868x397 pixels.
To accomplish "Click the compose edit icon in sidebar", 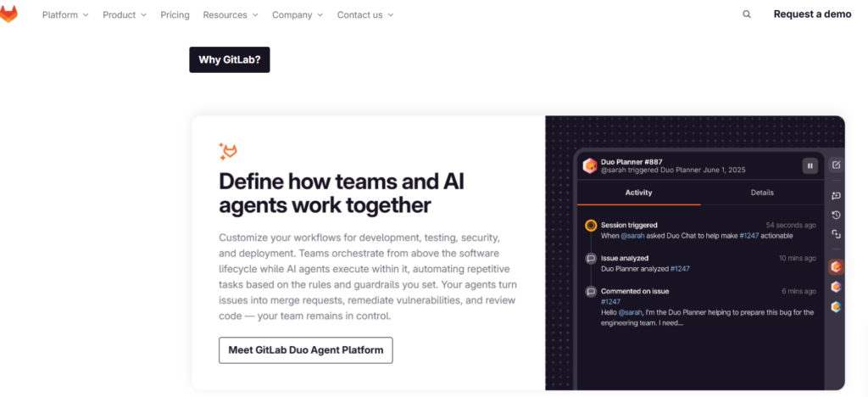I will click(x=836, y=165).
